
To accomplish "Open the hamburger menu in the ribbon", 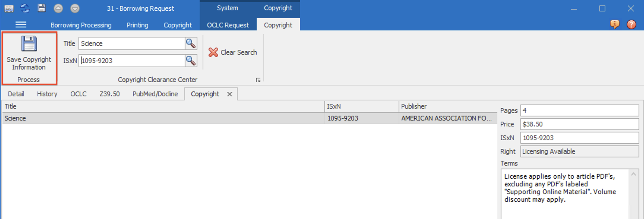I will coord(21,25).
